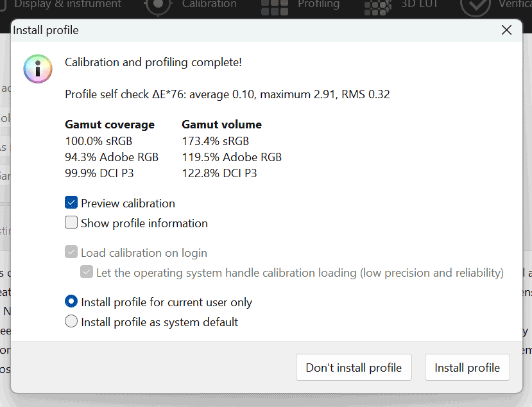This screenshot has width=532, height=407.
Task: Toggle Let the operating system handle calibration loading
Action: (87, 272)
